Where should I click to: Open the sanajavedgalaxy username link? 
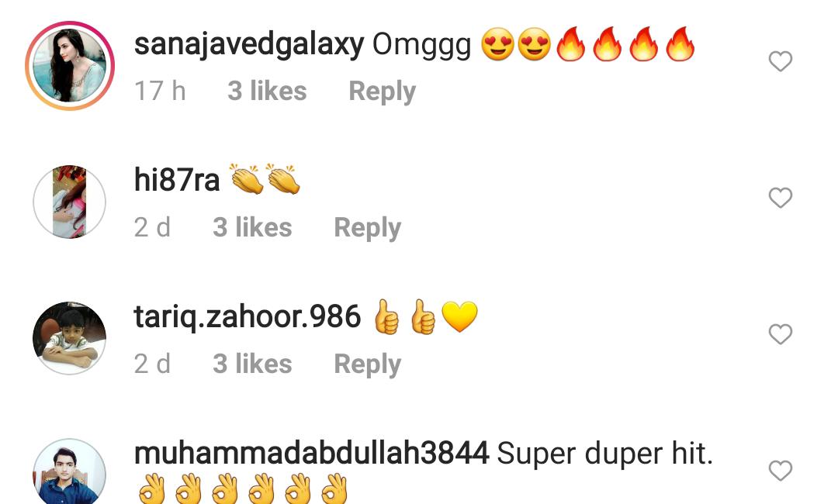pyautogui.click(x=249, y=46)
